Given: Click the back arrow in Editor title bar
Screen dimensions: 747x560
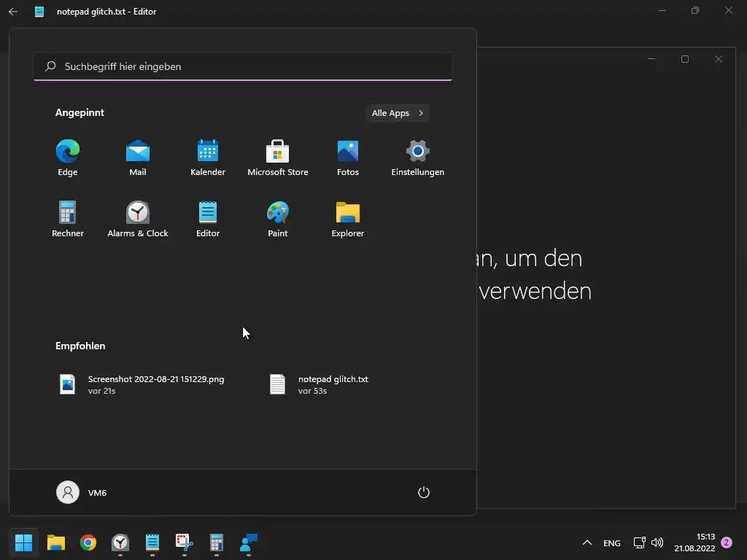Looking at the screenshot, I should (13, 12).
